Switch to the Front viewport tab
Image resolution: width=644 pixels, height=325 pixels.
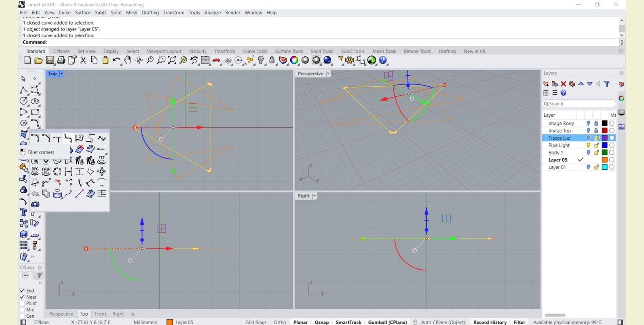101,314
